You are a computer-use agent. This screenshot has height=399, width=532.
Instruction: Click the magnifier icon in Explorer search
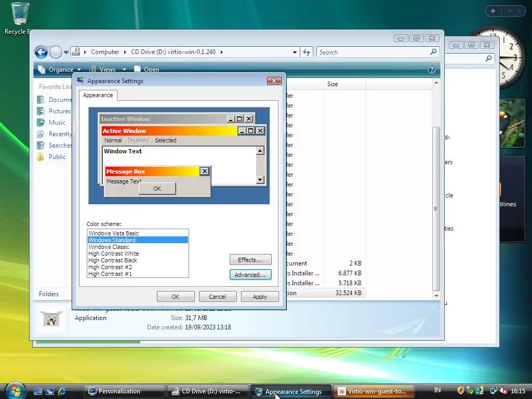(434, 52)
